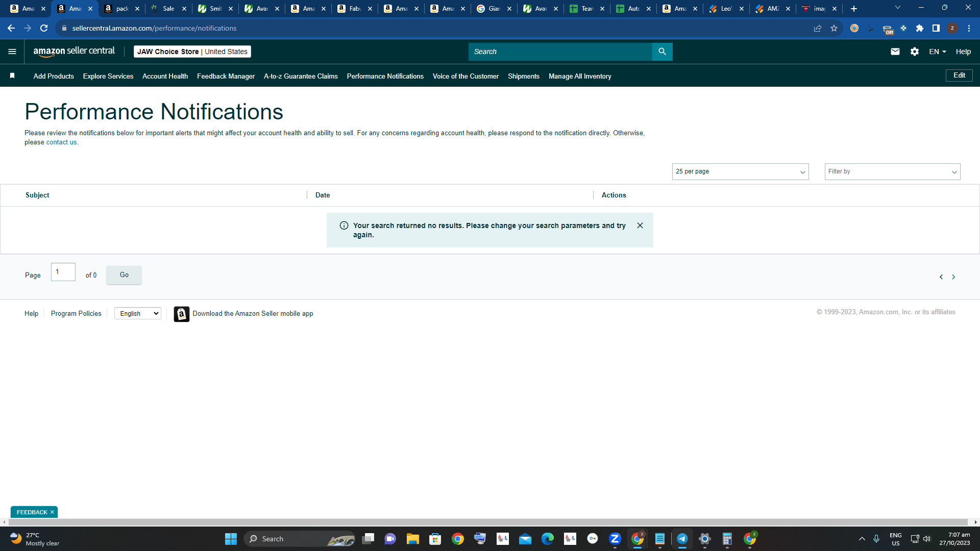Screen dimensions: 980x551
Task: Click the Amazon Seller Central logo
Action: [74, 51]
